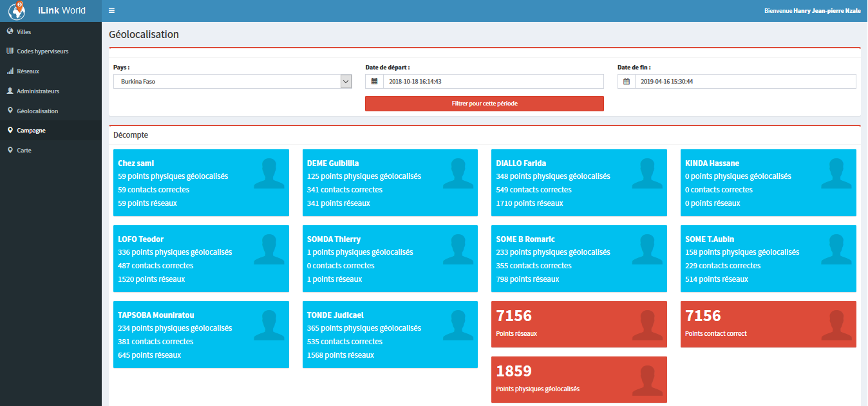This screenshot has width=868, height=406.
Task: Toggle the sidebar with the hamburger icon
Action: 112,11
